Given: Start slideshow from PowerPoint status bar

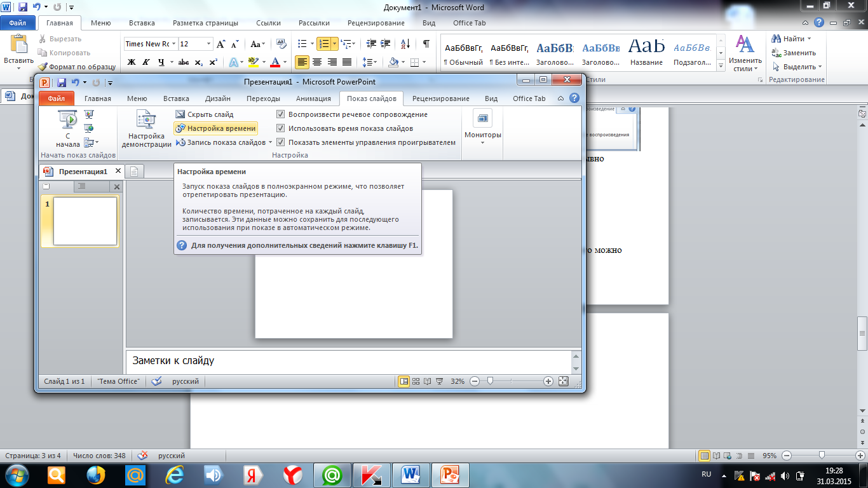Looking at the screenshot, I should tap(439, 381).
